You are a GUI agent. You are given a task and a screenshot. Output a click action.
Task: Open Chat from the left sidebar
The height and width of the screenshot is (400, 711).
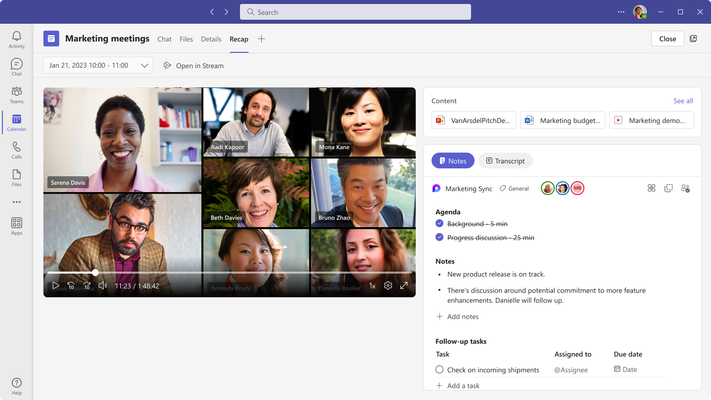pos(16,67)
